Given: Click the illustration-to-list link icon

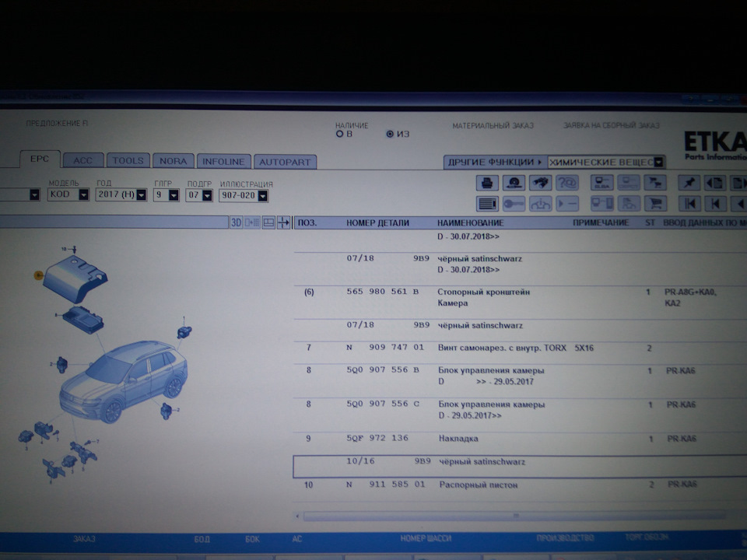Looking at the screenshot, I should pyautogui.click(x=252, y=222).
